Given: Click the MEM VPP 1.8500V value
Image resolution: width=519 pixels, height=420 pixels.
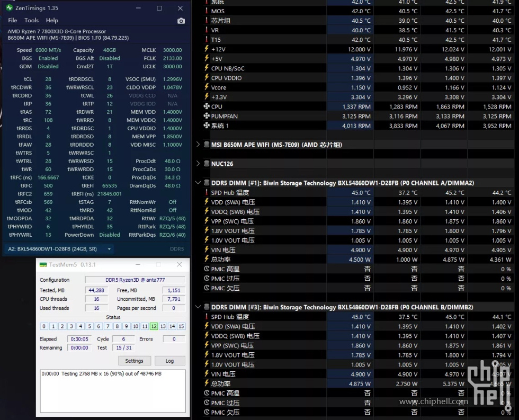Looking at the screenshot, I should tap(173, 136).
